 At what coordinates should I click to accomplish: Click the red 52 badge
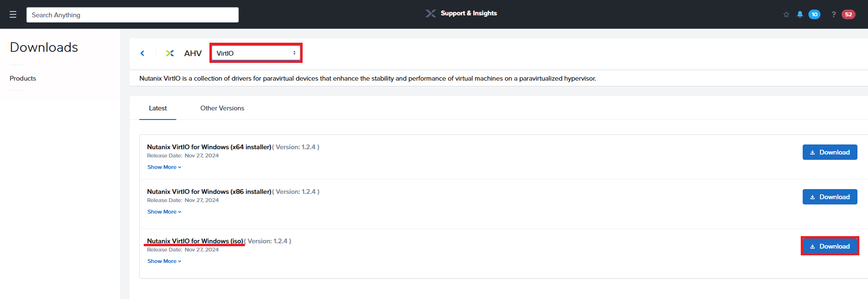848,14
